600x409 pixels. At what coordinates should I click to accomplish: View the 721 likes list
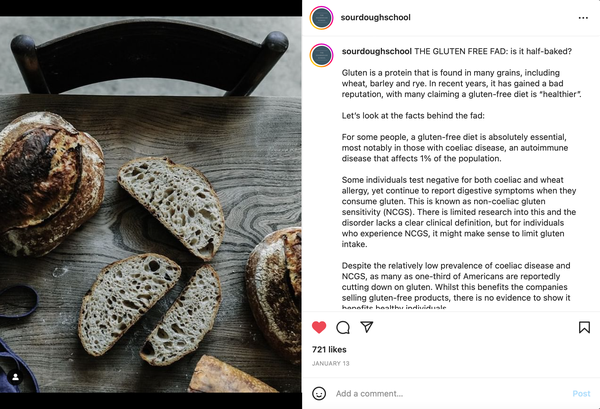coord(329,349)
